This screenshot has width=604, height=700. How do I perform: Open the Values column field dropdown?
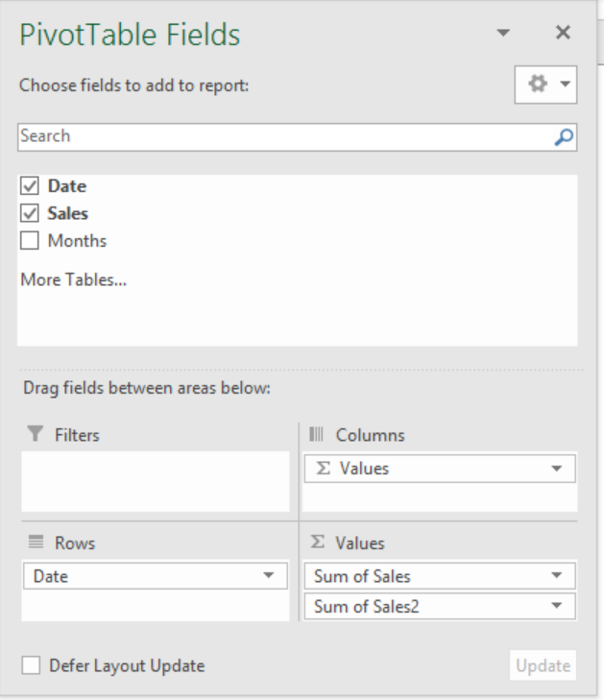pyautogui.click(x=556, y=469)
